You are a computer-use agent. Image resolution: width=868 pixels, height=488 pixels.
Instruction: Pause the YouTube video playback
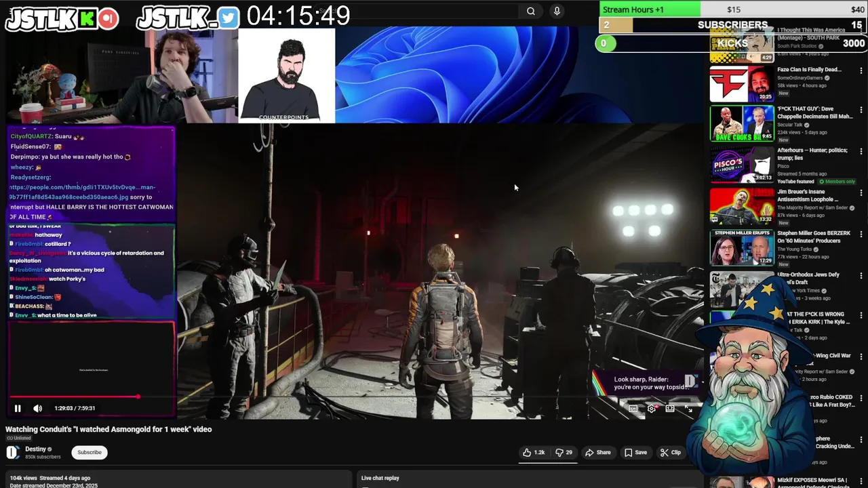click(x=18, y=408)
